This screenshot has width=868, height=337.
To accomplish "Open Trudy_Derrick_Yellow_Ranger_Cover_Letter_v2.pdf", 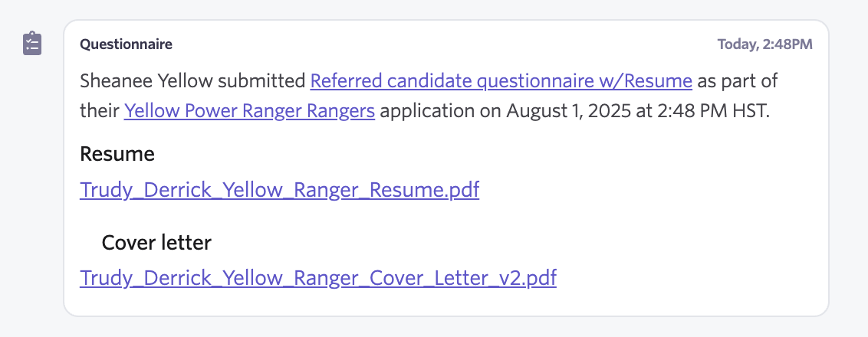I will point(317,278).
